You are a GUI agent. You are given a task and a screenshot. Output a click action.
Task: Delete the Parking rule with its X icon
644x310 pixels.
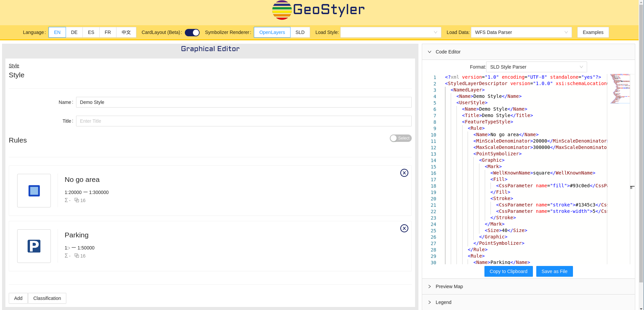click(404, 228)
